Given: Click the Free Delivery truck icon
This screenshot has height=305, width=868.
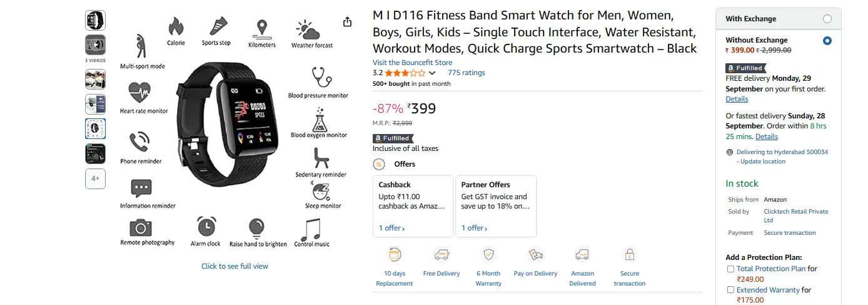Looking at the screenshot, I should [x=442, y=254].
